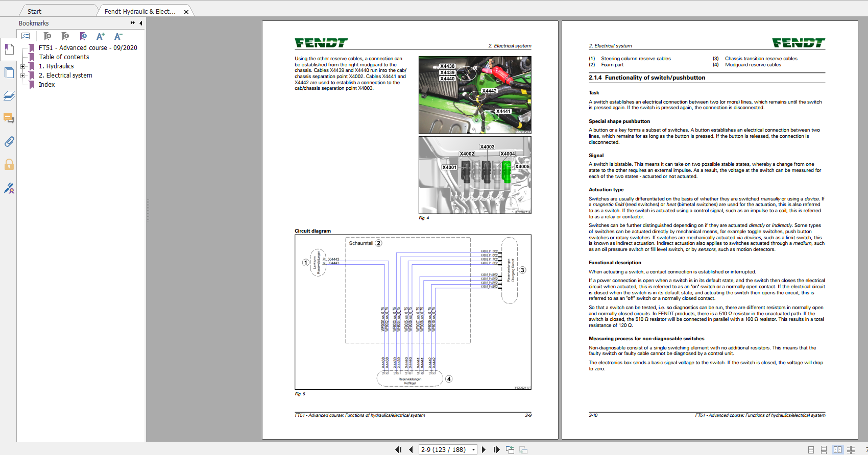
Task: Open the Index bookmark
Action: point(46,84)
